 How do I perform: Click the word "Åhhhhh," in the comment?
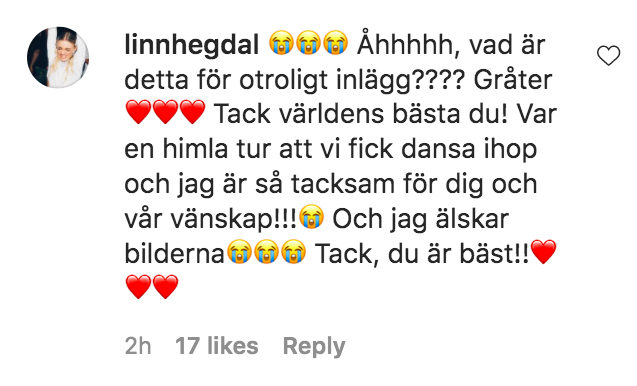409,45
